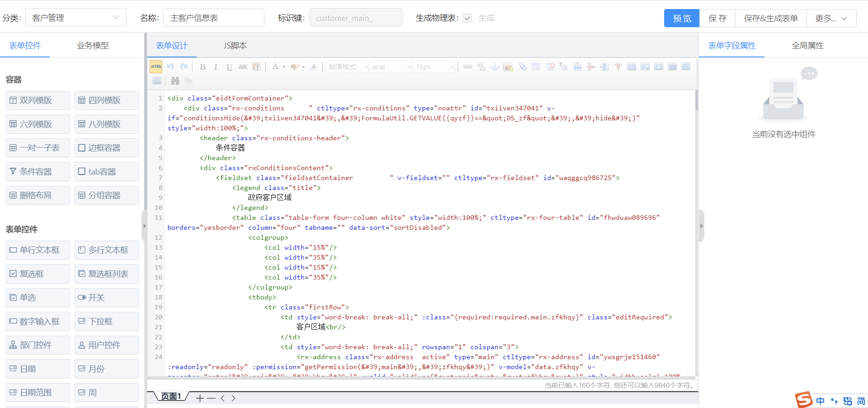The image size is (868, 408).
Task: Click the insert image icon
Action: (509, 66)
